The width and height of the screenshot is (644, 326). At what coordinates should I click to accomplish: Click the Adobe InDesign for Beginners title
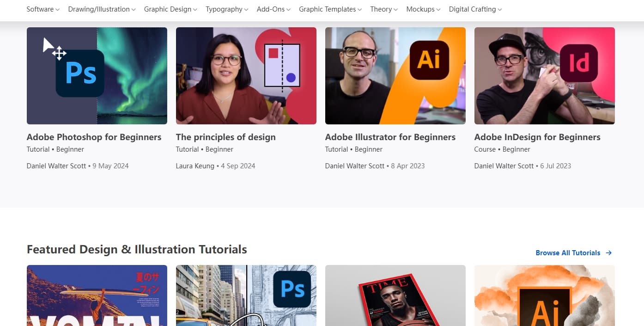pyautogui.click(x=537, y=137)
